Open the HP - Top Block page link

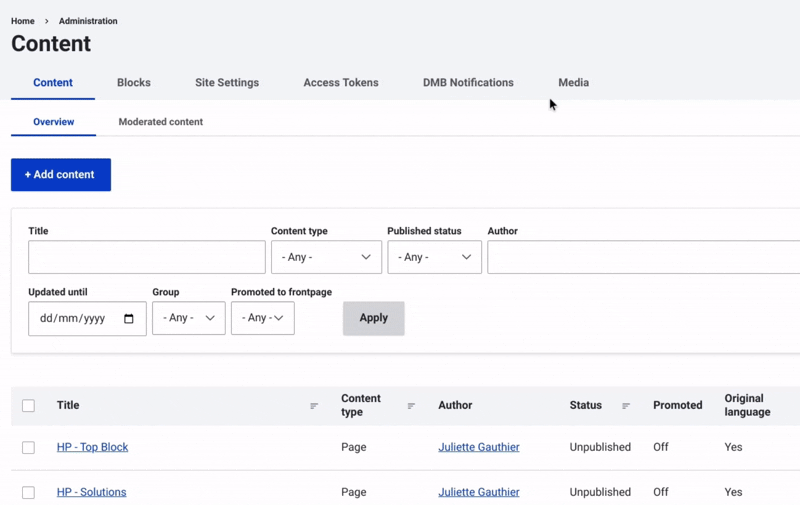pyautogui.click(x=92, y=447)
